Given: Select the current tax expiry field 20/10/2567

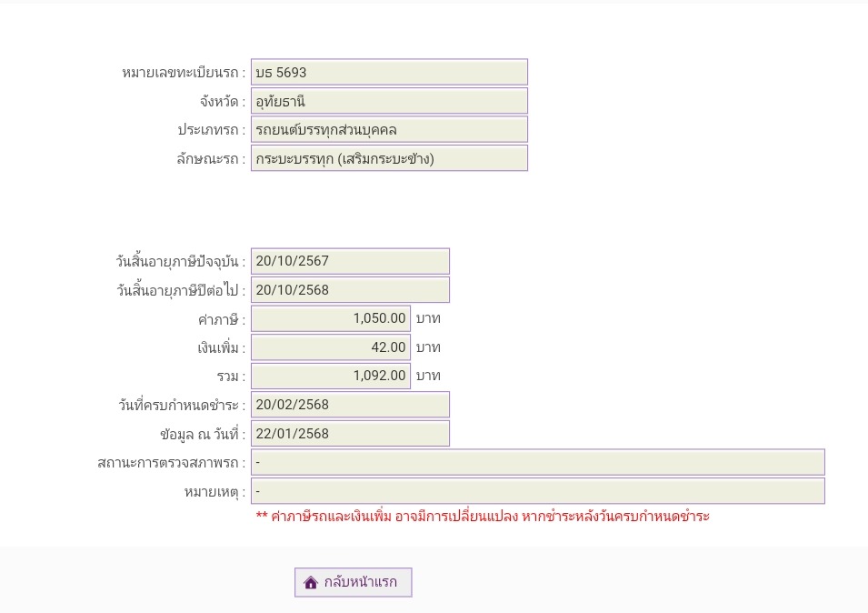Looking at the screenshot, I should 350,261.
